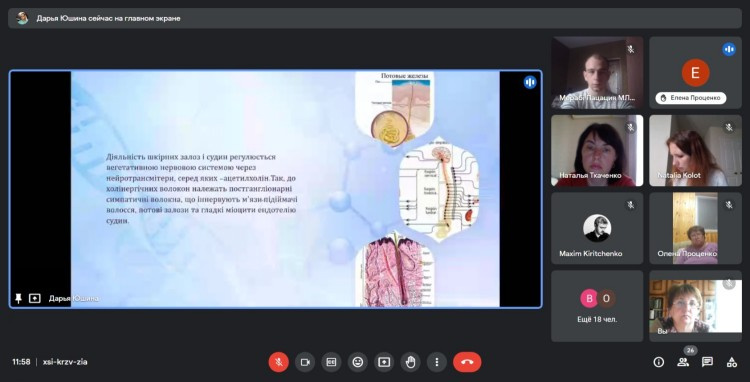Turn on closed captions
750x382 pixels.
[331, 362]
